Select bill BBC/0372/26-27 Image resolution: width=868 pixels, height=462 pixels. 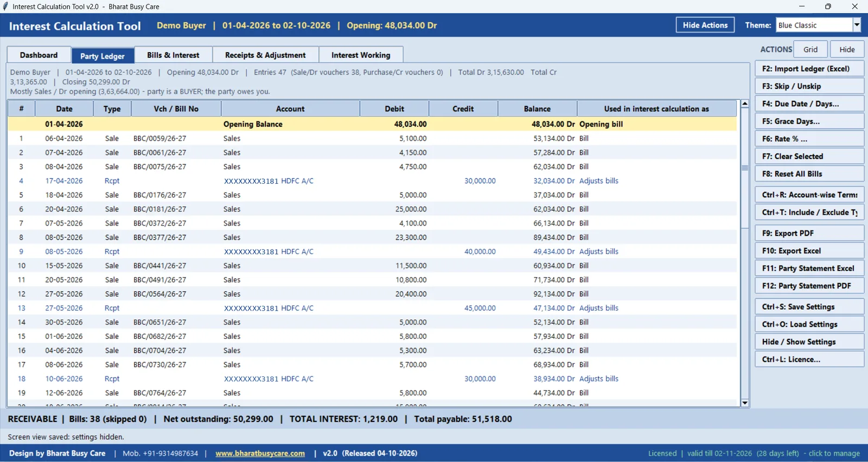(373, 223)
